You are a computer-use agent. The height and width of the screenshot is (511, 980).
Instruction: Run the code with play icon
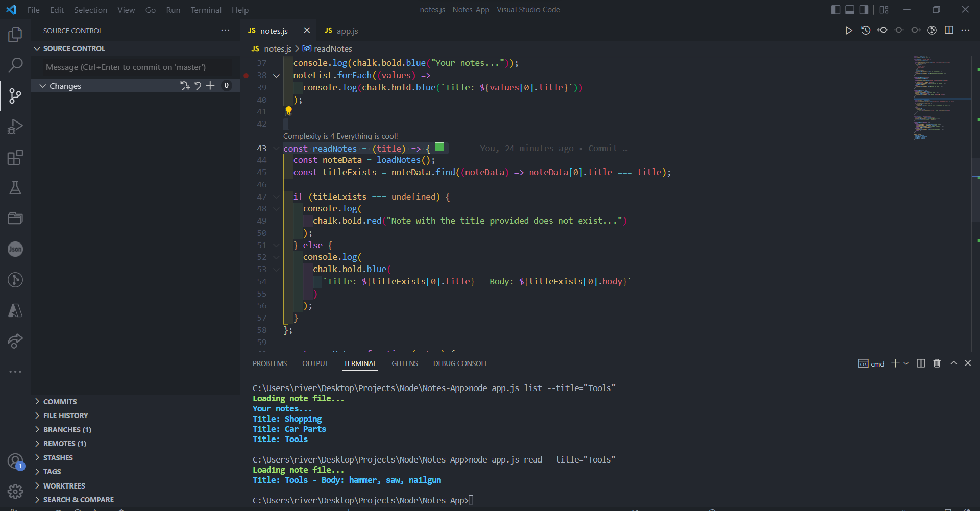[848, 31]
